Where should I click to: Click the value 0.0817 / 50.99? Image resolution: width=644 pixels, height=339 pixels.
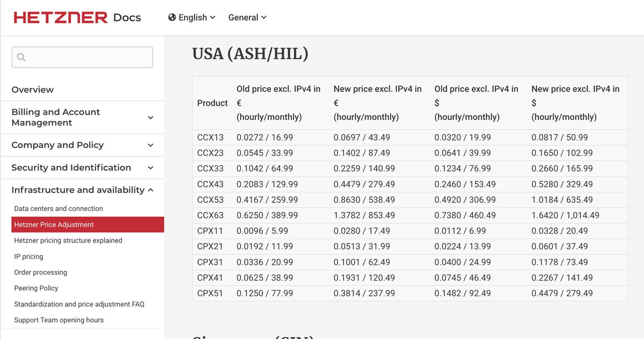tap(560, 137)
